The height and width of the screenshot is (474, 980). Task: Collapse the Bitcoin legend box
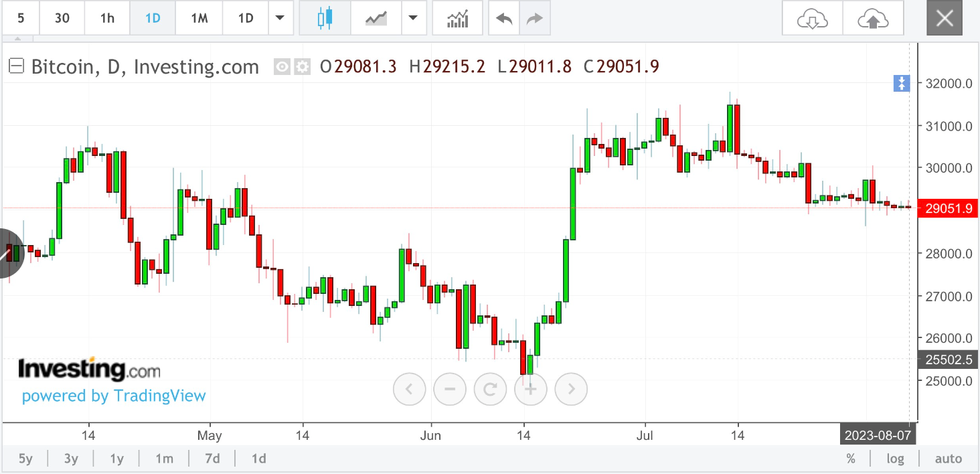tap(17, 66)
